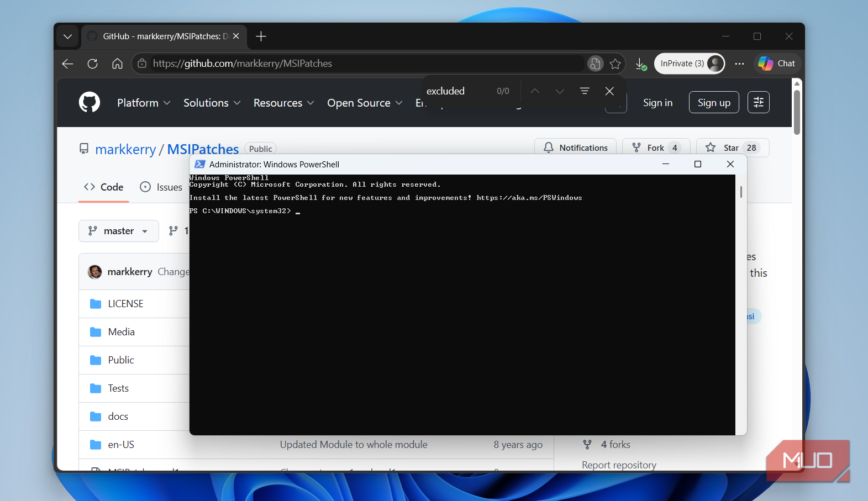Screen dimensions: 868x501
Task: Fork the repository
Action: [x=656, y=147]
